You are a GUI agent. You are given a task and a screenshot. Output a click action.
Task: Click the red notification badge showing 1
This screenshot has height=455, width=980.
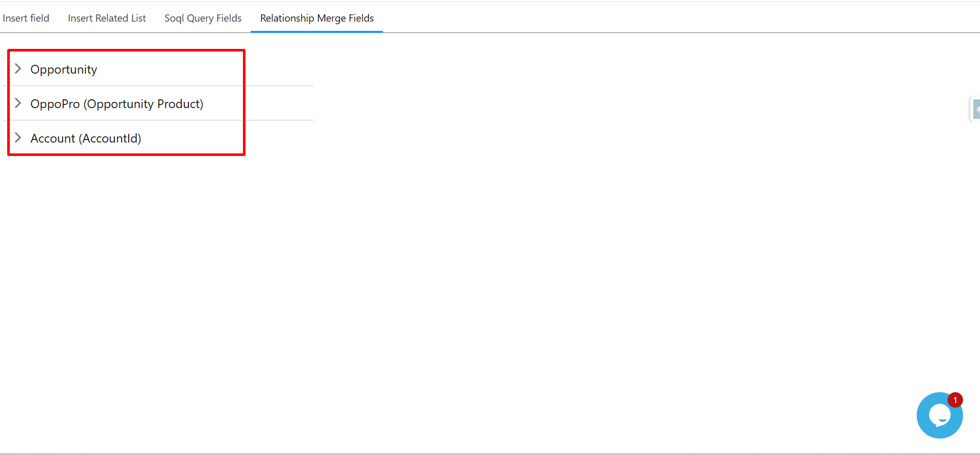pos(955,400)
